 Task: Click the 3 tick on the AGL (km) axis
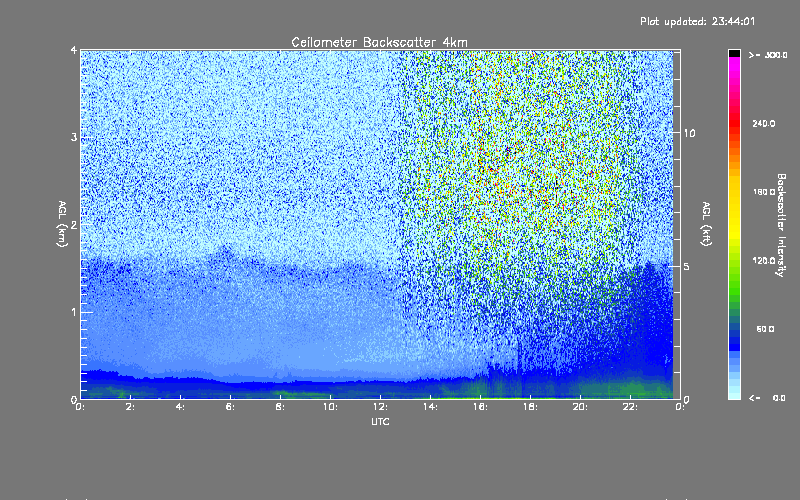click(x=74, y=137)
